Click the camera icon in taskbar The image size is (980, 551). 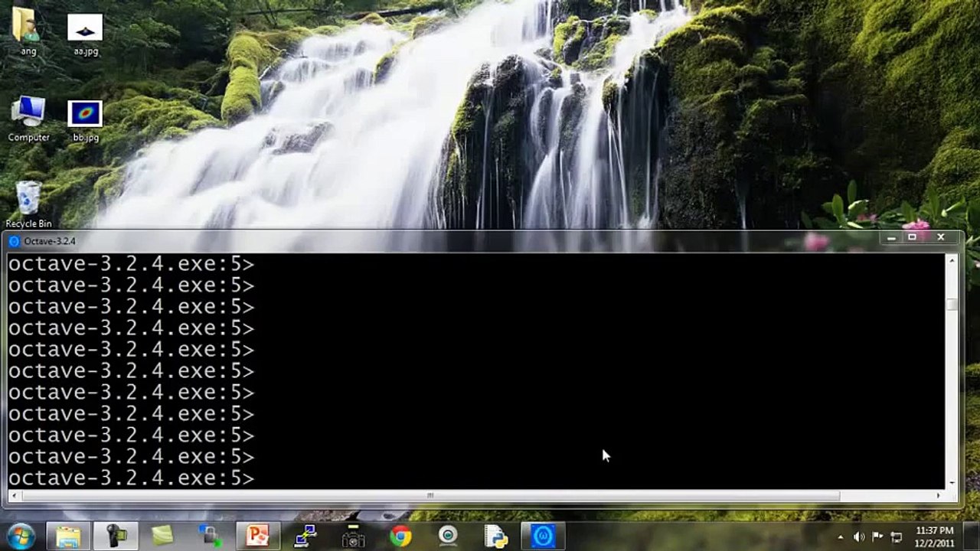click(353, 536)
